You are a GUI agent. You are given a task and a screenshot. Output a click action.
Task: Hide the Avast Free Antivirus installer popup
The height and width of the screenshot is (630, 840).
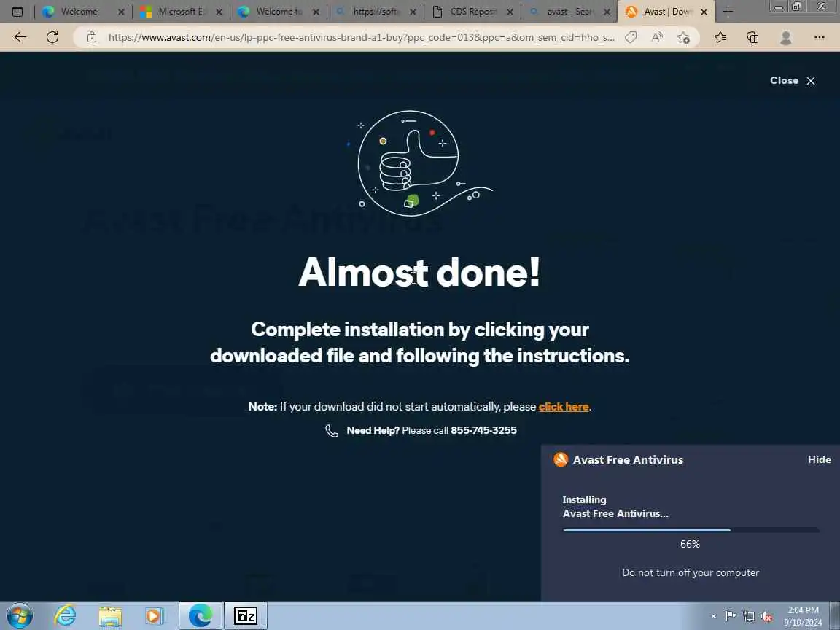pyautogui.click(x=819, y=459)
